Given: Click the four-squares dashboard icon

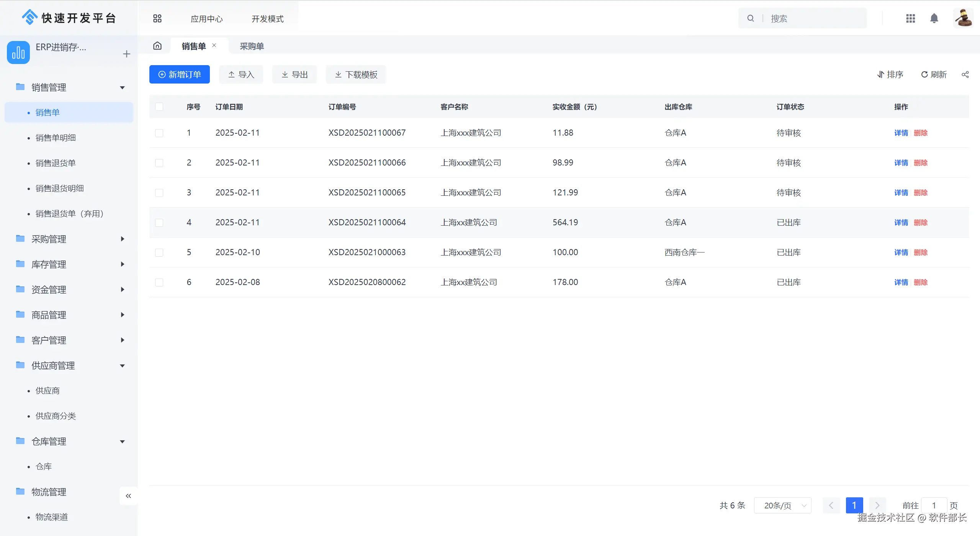Looking at the screenshot, I should 157,18.
